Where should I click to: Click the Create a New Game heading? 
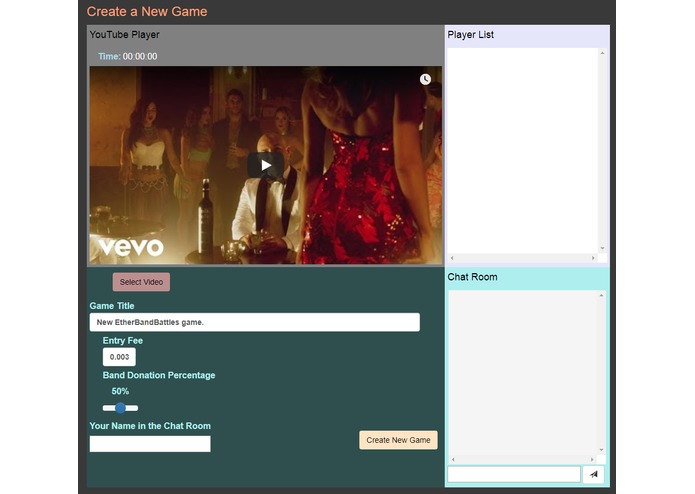pyautogui.click(x=147, y=12)
